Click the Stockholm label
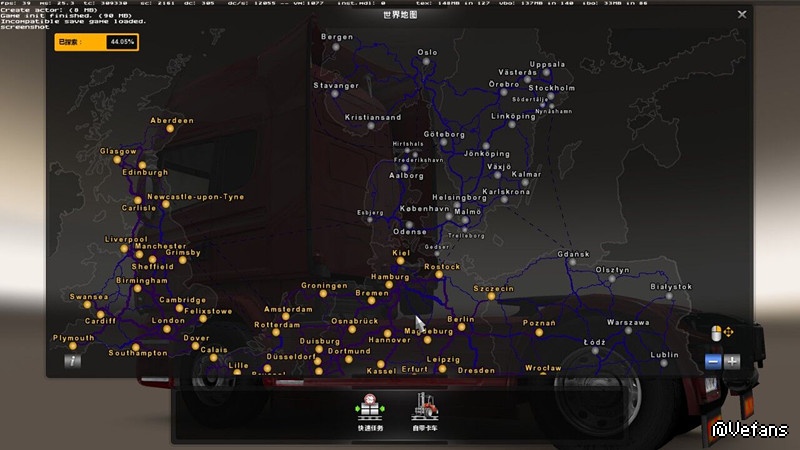The image size is (800, 450). pyautogui.click(x=552, y=88)
